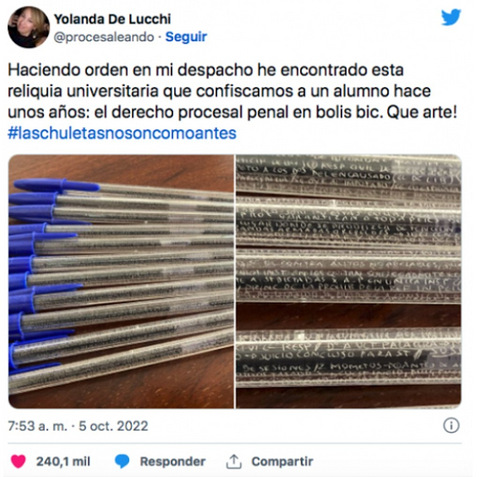Click the tweet text starting with Haciendo orden
Image resolution: width=480 pixels, height=477 pixels.
(232, 91)
